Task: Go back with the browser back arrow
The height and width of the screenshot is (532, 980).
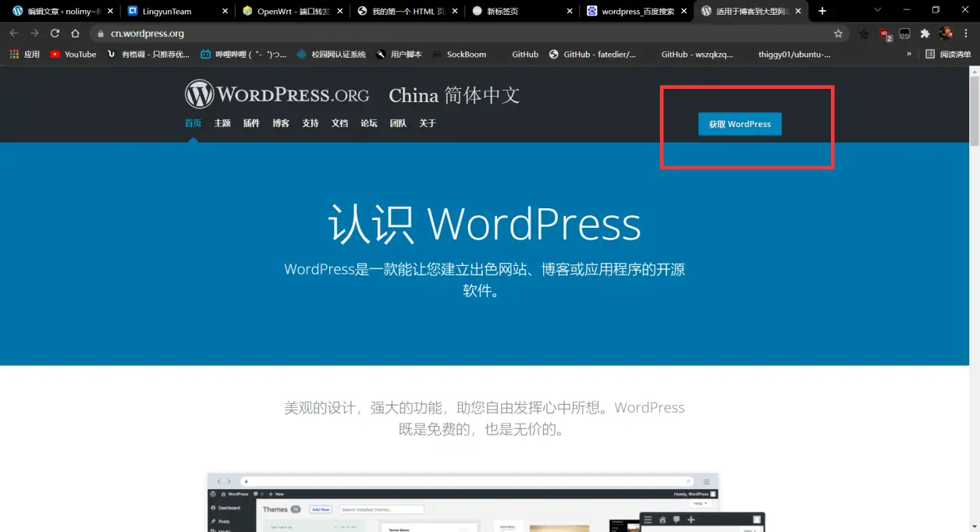Action: point(14,34)
